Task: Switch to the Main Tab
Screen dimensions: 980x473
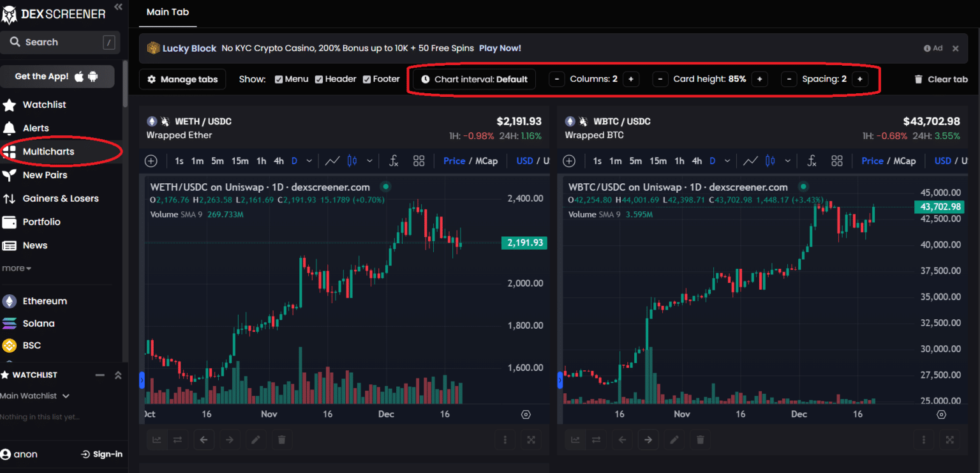Action: pos(167,11)
